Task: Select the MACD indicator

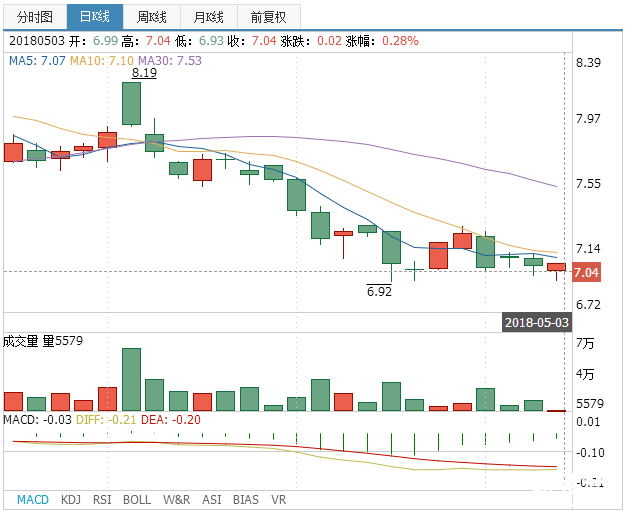Action: 33,500
